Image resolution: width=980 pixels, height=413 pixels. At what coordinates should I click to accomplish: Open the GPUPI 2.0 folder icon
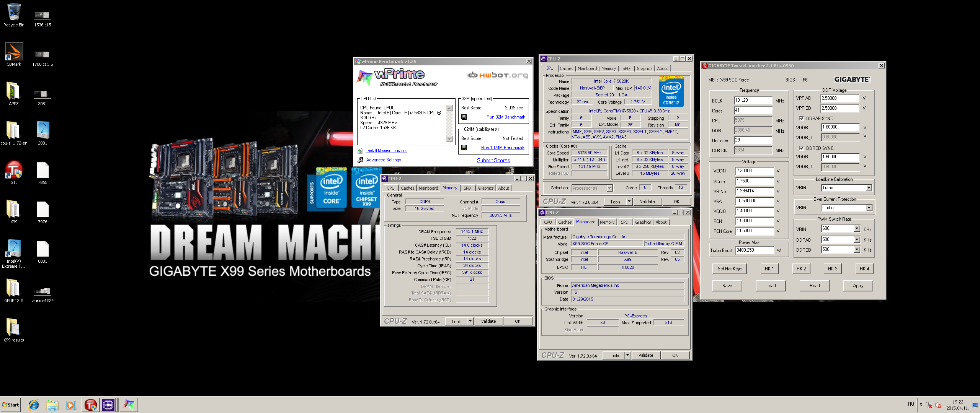pyautogui.click(x=14, y=291)
